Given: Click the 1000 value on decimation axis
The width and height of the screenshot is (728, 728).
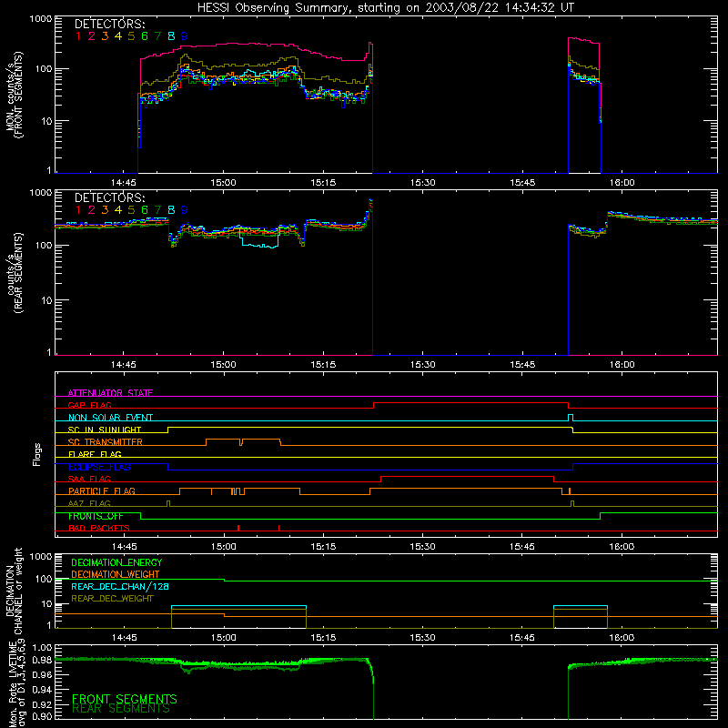Looking at the screenshot, I should point(40,556).
